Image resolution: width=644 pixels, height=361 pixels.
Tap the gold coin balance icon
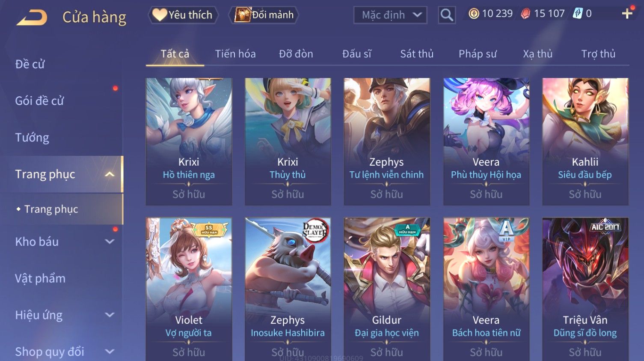coord(474,14)
